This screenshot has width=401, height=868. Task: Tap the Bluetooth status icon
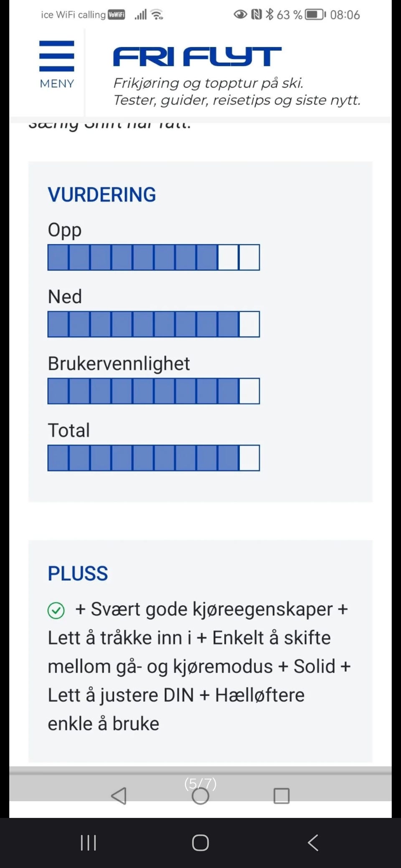(x=269, y=15)
